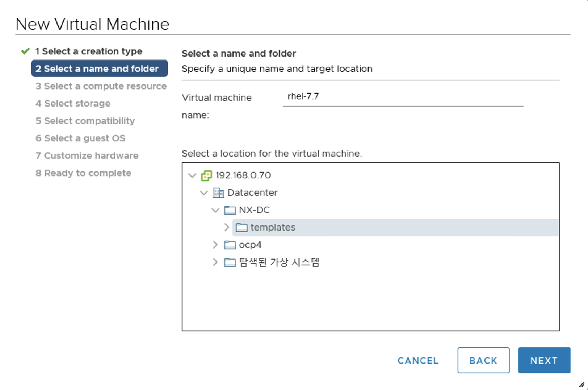Screen dimensions: 588x390
Task: Select the ocp4 folder label
Action: 250,245
